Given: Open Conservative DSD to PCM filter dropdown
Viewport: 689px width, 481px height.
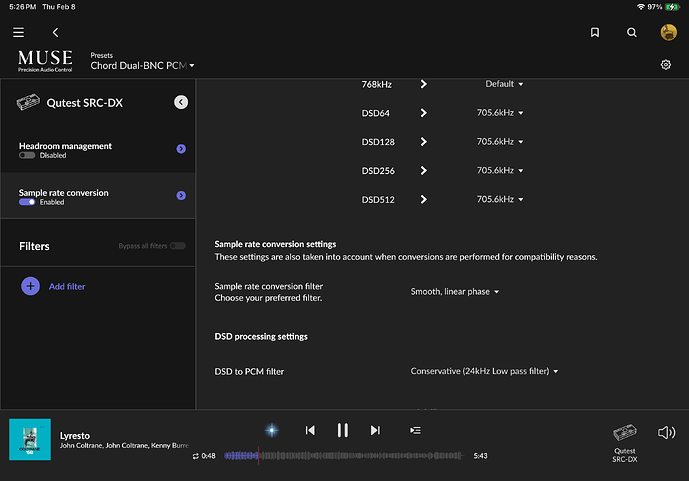Looking at the screenshot, I should point(484,371).
